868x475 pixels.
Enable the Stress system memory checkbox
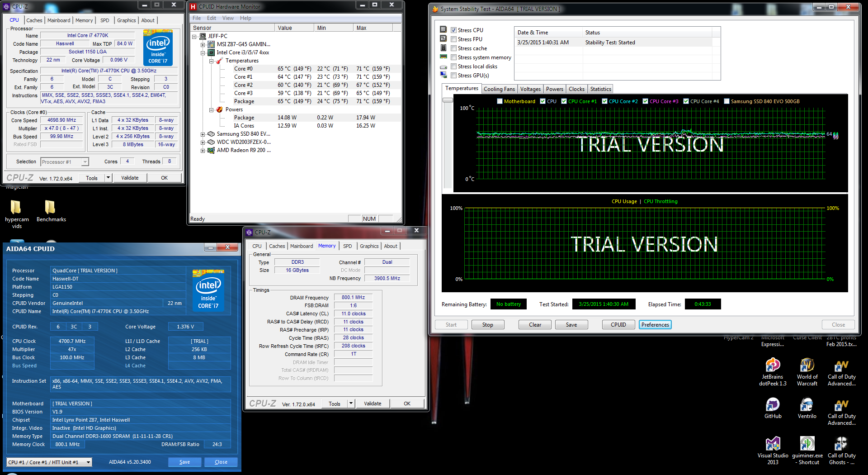[x=453, y=57]
